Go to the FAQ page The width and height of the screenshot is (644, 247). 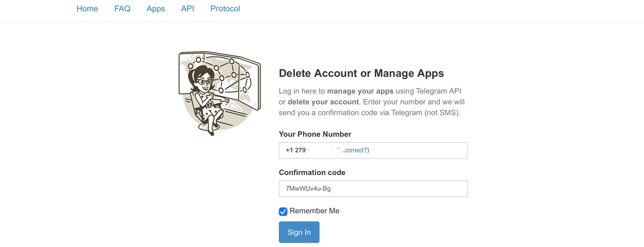pos(122,9)
